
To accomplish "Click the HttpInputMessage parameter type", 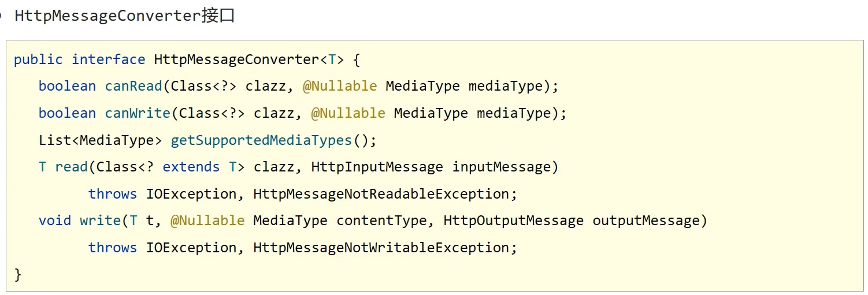I will click(x=377, y=167).
